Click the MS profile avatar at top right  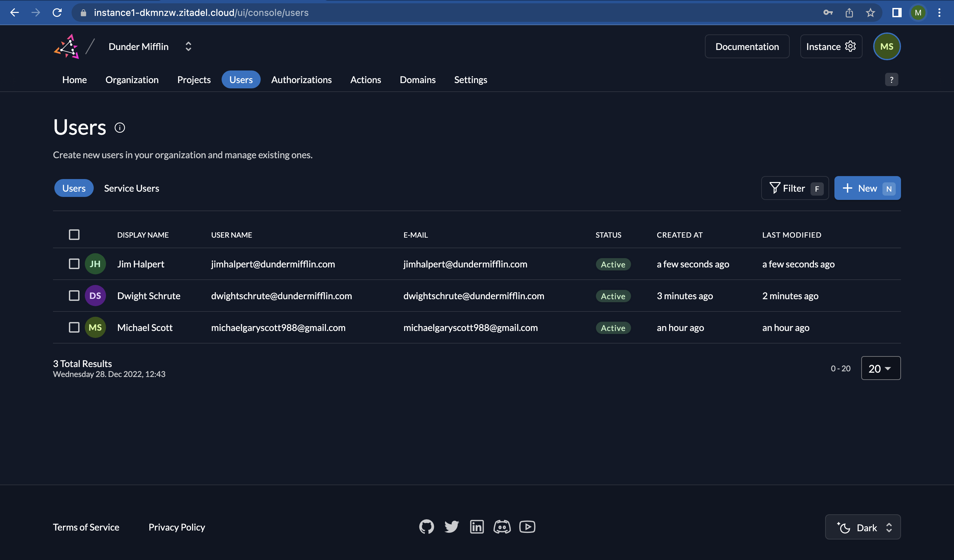(887, 47)
